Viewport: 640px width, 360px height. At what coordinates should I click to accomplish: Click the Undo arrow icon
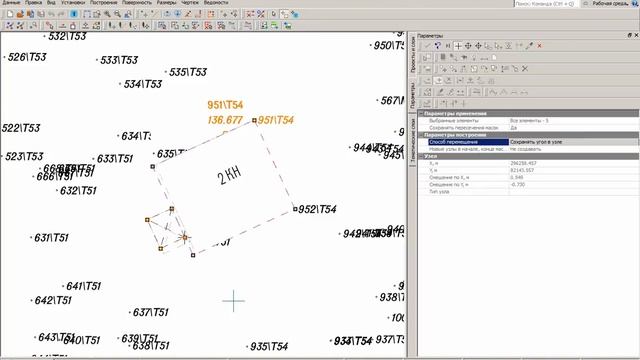[51, 14]
